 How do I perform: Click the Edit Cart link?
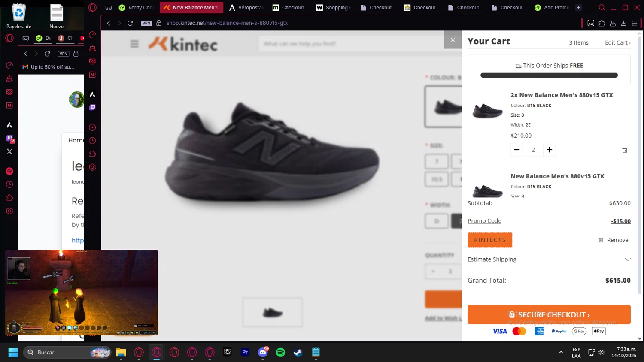[x=618, y=42]
